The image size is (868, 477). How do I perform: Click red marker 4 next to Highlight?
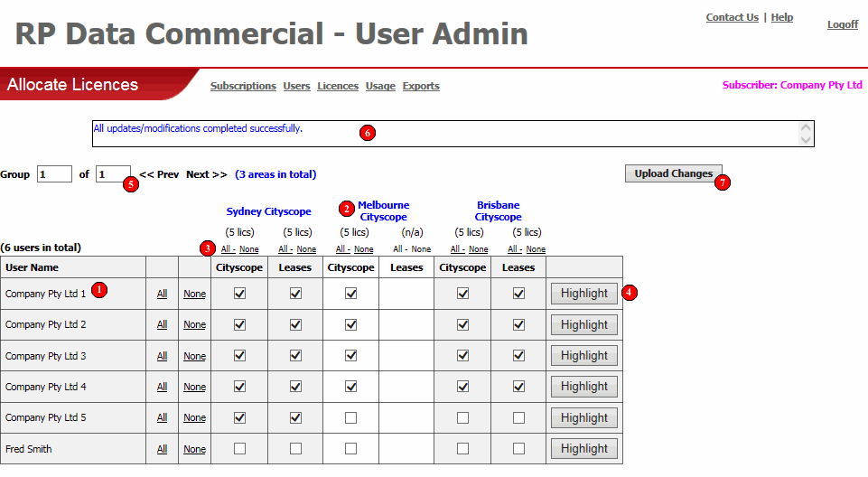629,292
